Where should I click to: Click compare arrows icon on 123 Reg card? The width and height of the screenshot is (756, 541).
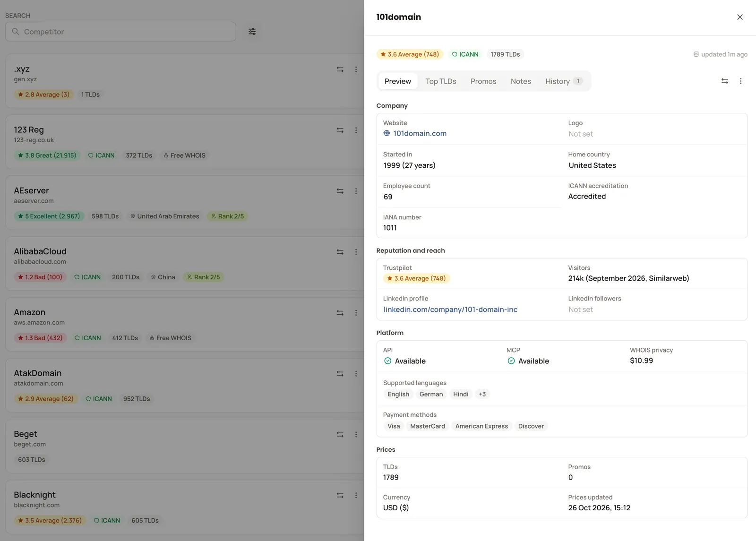(340, 130)
